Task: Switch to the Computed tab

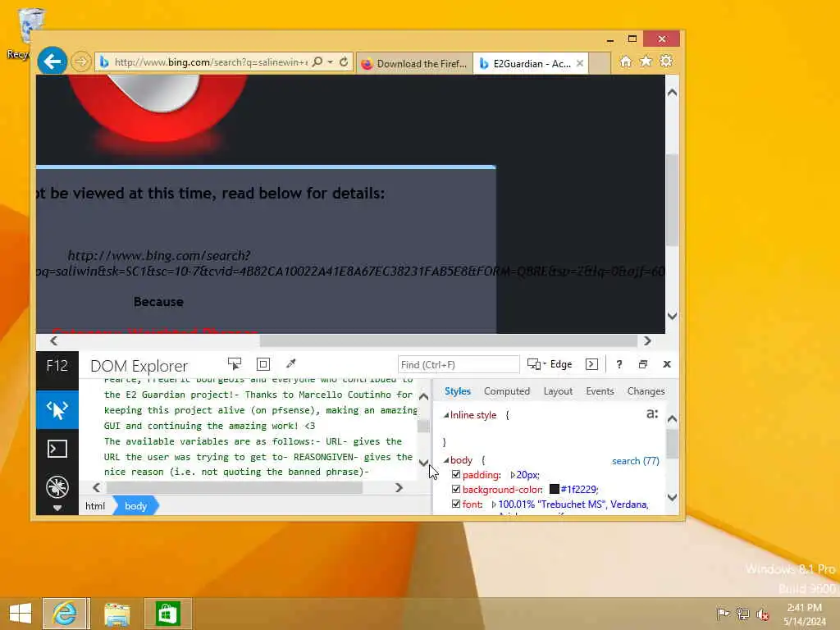Action: point(507,391)
